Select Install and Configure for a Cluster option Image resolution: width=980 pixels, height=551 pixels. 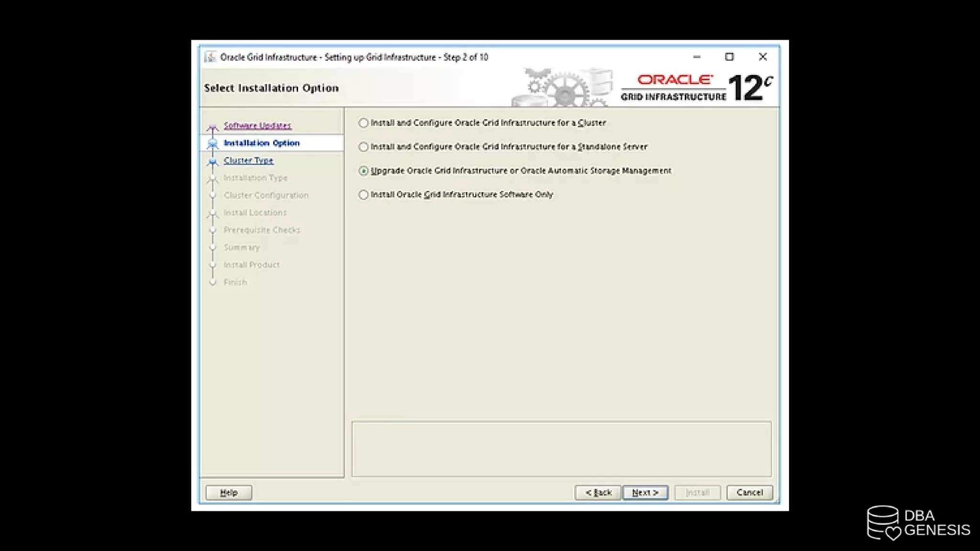click(x=364, y=123)
